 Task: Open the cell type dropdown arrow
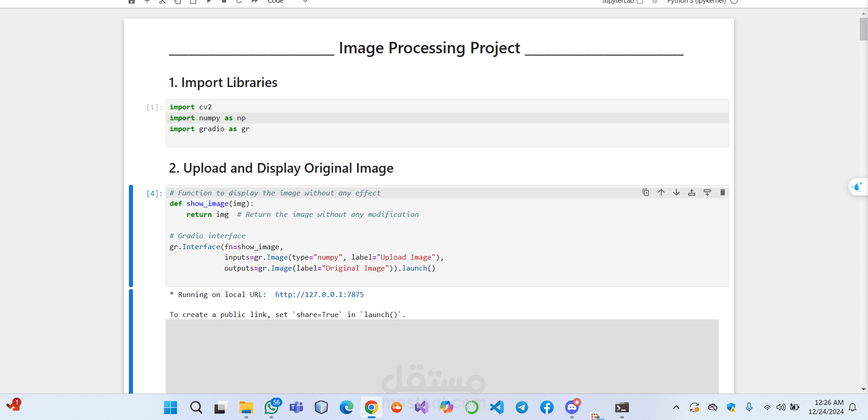click(305, 2)
